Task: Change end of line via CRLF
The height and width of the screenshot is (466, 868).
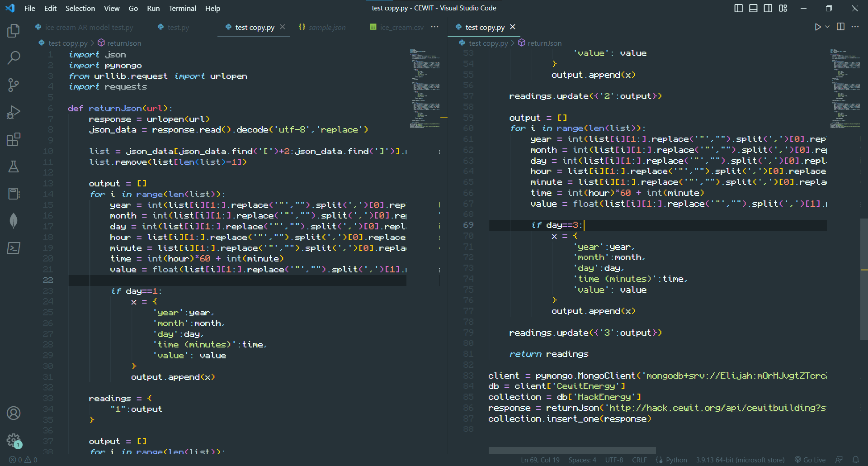Action: [639, 460]
